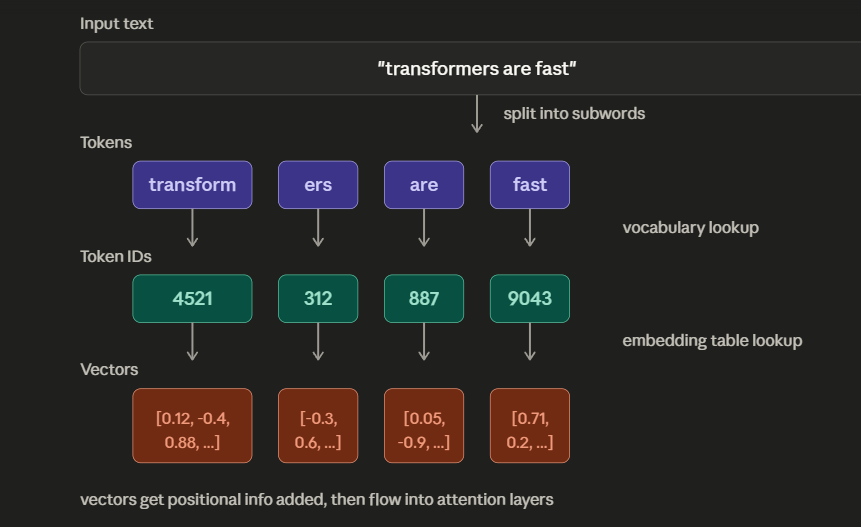Select vector box [-0.3, 0.6, ...]
The height and width of the screenshot is (527, 861).
(318, 425)
